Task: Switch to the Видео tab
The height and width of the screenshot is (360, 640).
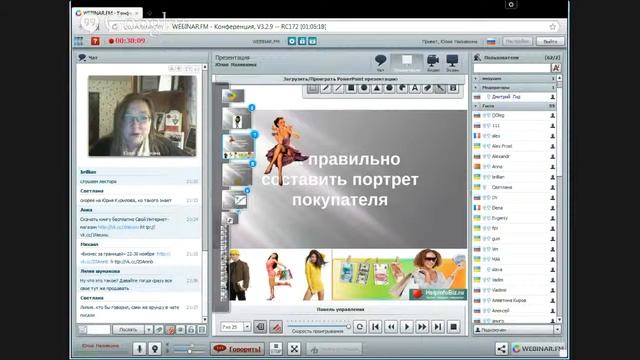Action: (x=433, y=63)
